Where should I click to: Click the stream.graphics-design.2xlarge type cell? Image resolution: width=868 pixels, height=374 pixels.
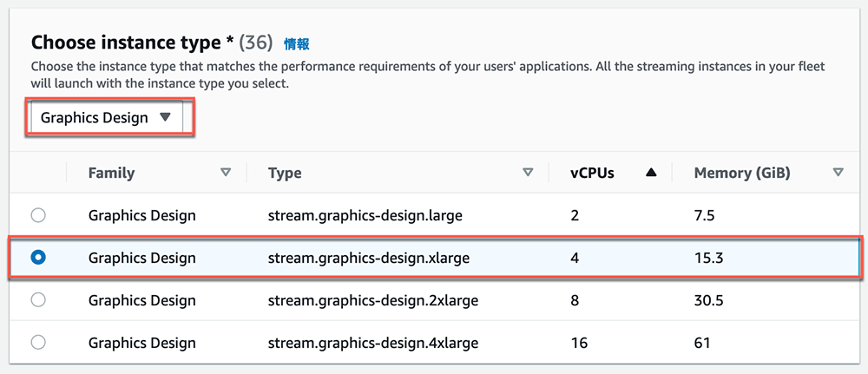click(x=373, y=300)
